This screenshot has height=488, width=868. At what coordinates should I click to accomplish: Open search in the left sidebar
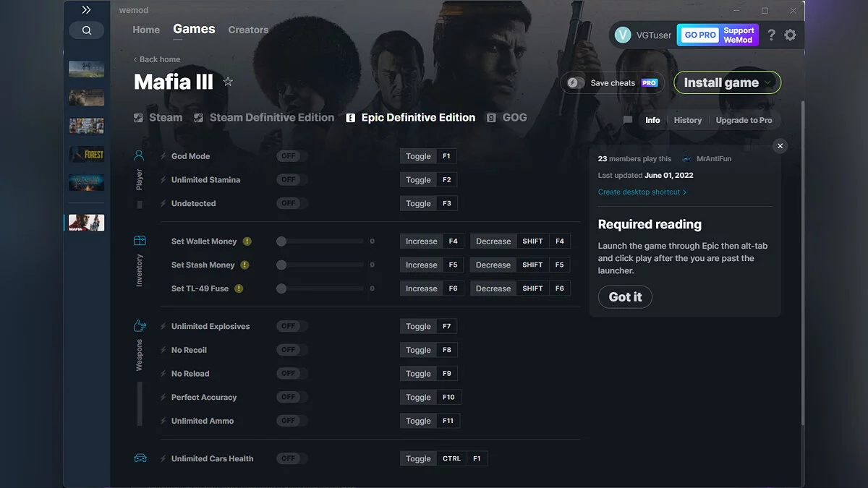87,30
